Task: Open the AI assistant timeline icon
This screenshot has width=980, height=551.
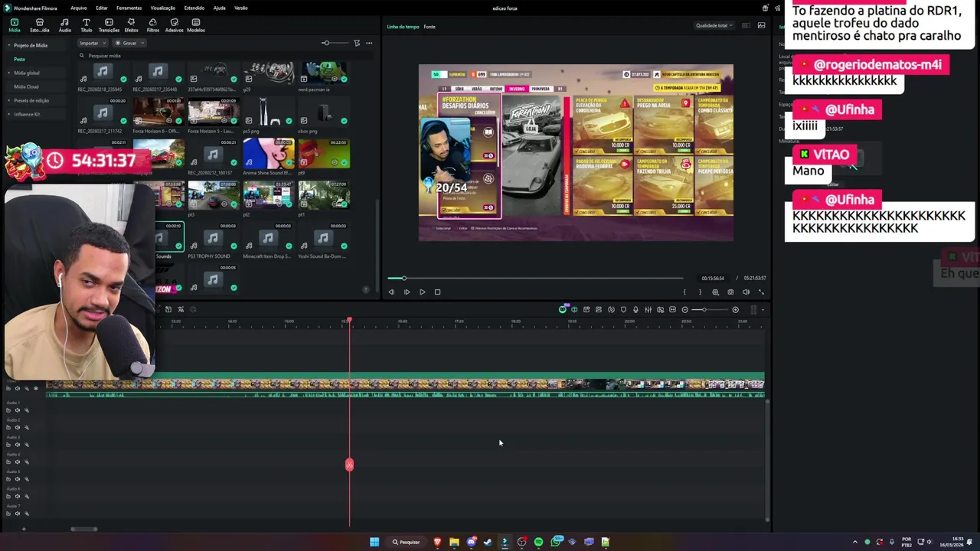Action: click(x=563, y=309)
